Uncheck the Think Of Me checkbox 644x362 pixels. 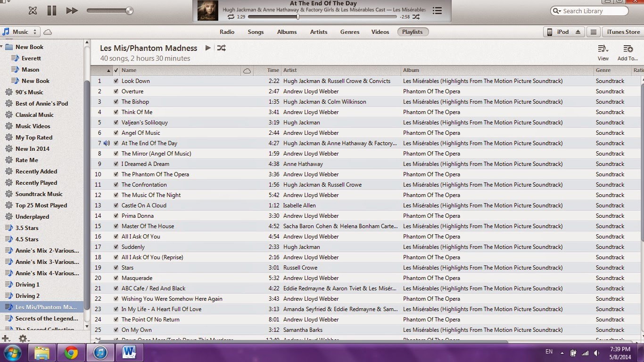coord(116,112)
